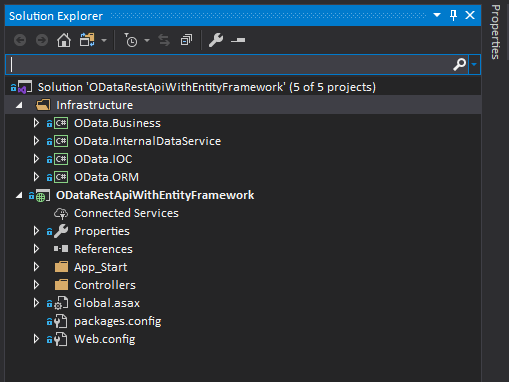Click the App_Start folder icon
Screen dimensions: 509x382
click(x=61, y=267)
